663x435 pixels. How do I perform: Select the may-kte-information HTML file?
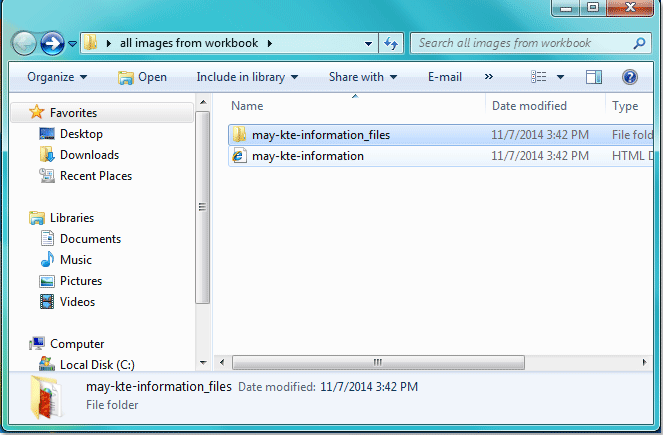[x=307, y=156]
